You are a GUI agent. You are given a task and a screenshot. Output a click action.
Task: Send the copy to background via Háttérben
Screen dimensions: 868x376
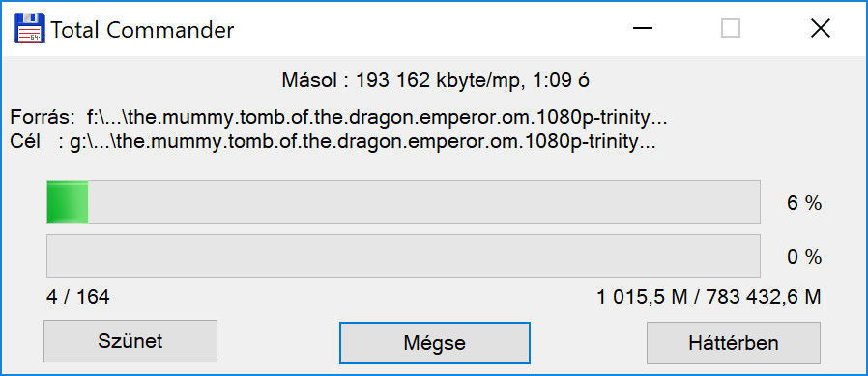734,343
